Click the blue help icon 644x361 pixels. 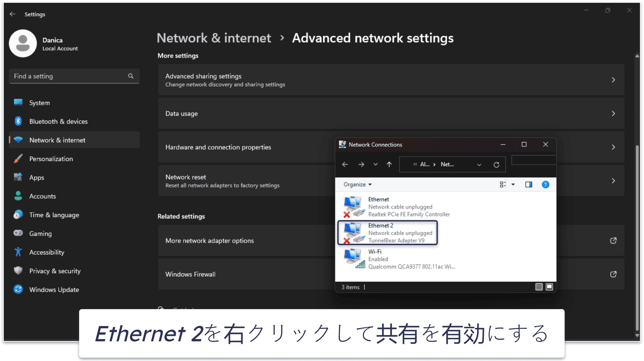(545, 184)
